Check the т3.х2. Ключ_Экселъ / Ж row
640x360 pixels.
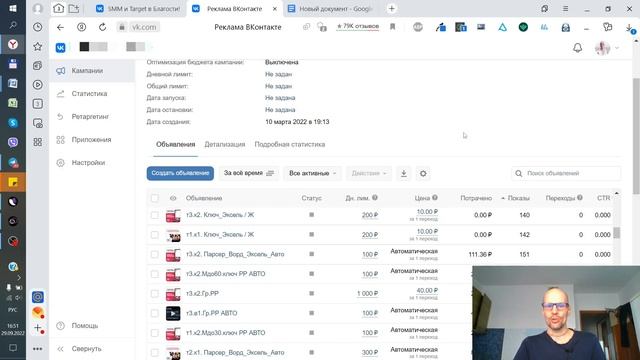click(155, 215)
